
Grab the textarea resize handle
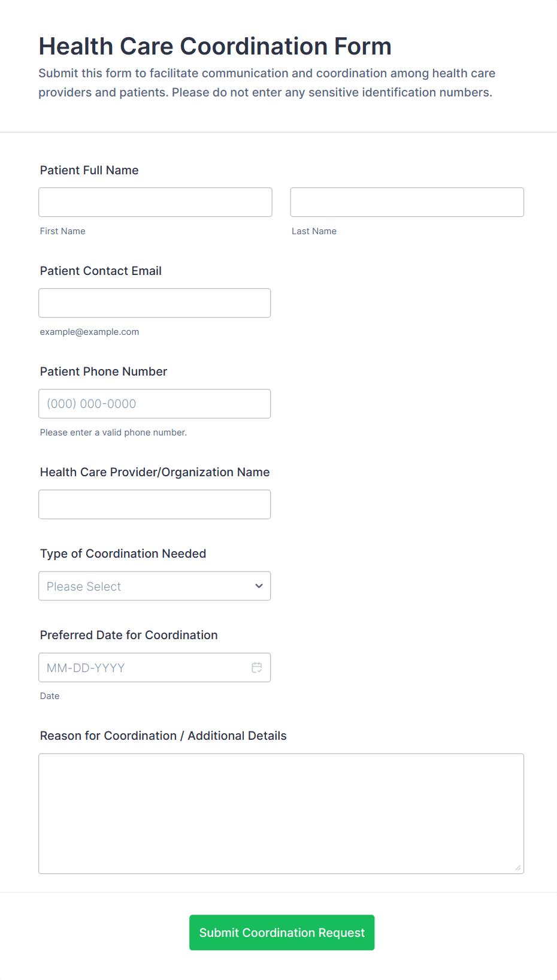point(518,867)
